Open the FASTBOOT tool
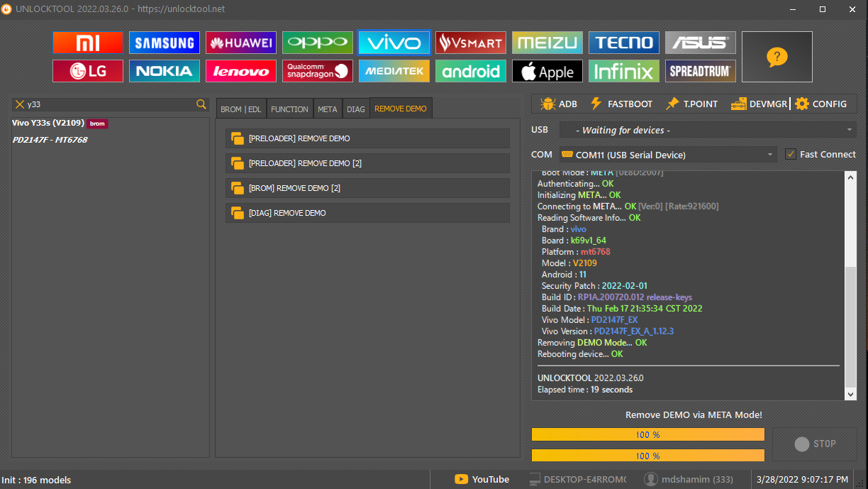868x489 pixels. pyautogui.click(x=621, y=104)
